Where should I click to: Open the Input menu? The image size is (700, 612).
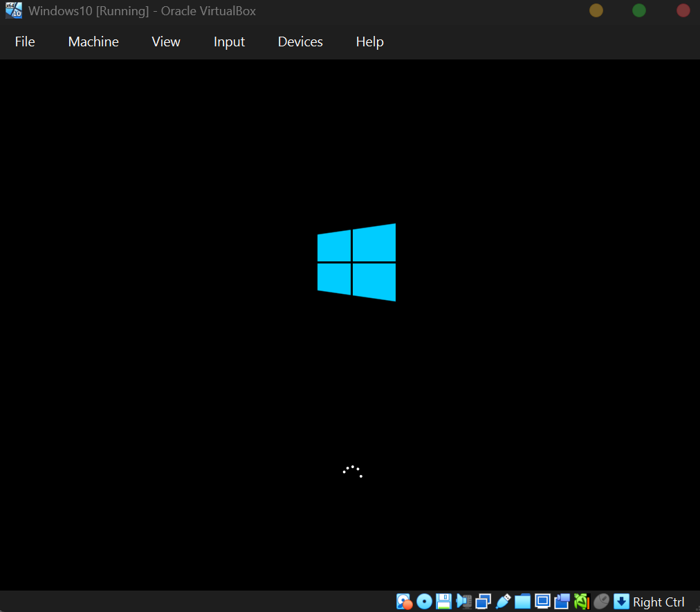tap(229, 42)
